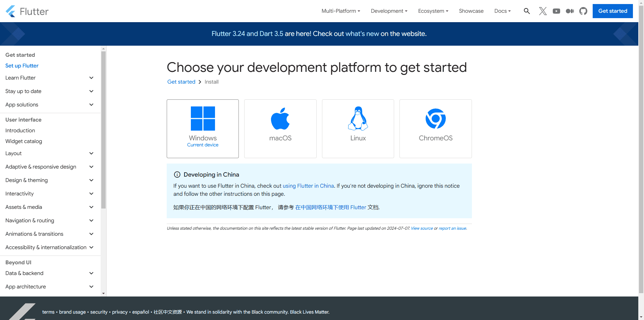Expand Design & theming section
Screen dimensions: 644x320
point(50,180)
